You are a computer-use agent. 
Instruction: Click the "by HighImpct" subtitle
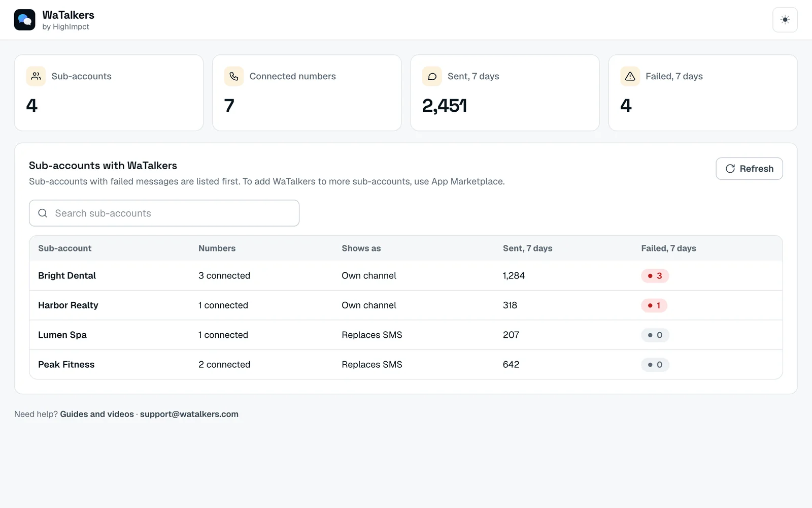click(65, 27)
